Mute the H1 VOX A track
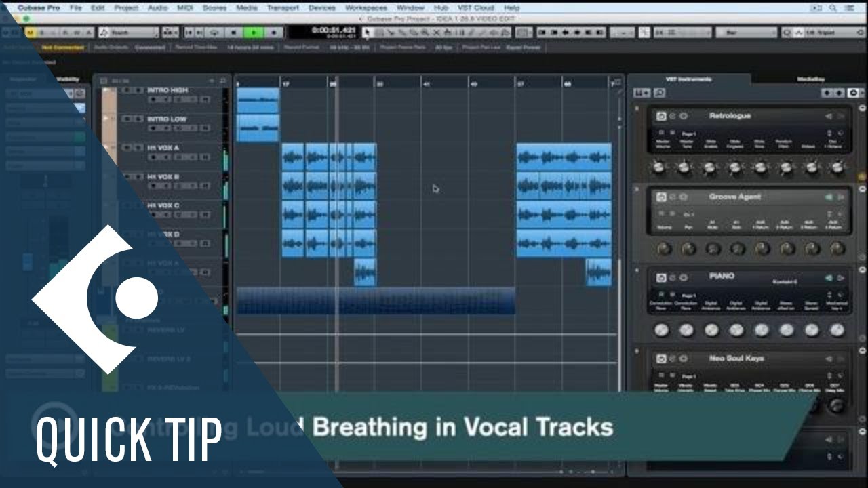The height and width of the screenshot is (488, 868). tap(126, 148)
